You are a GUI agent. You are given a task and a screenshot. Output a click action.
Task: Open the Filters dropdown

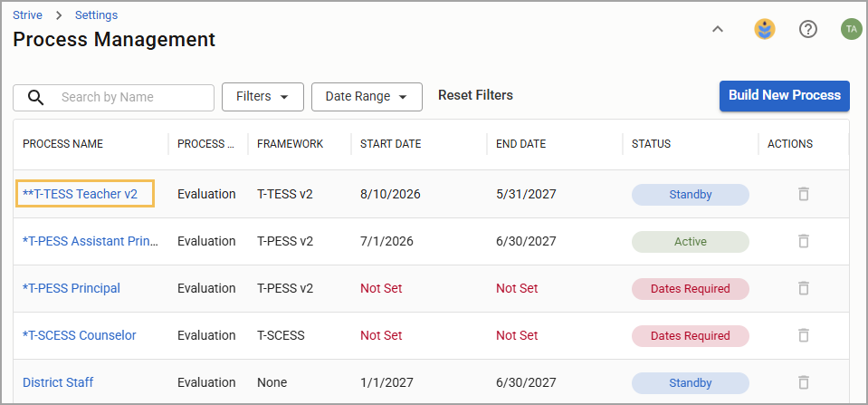[262, 97]
